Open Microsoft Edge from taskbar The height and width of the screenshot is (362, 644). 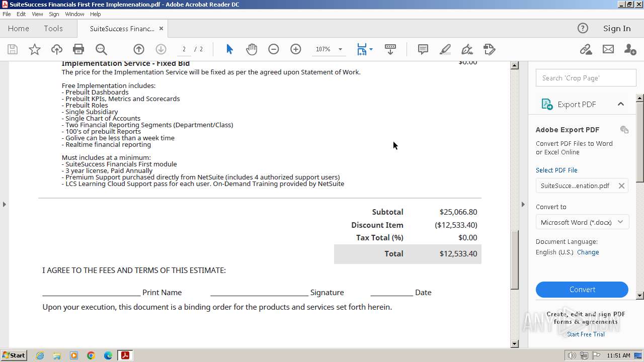(x=108, y=355)
